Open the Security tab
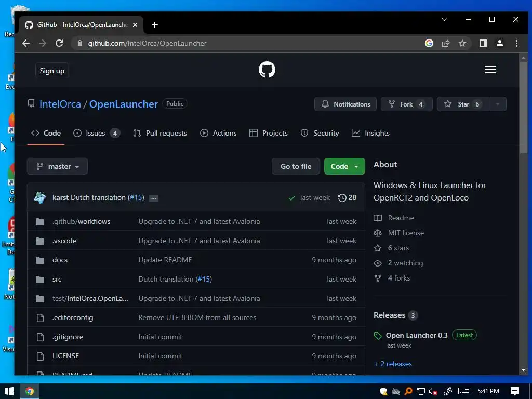This screenshot has height=399, width=532. 320,134
